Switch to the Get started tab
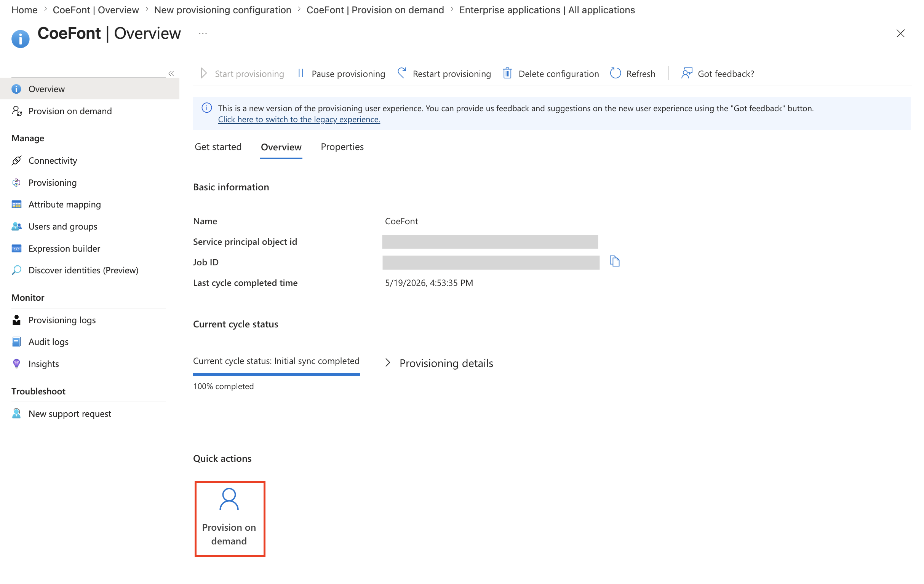The width and height of the screenshot is (924, 584). pyautogui.click(x=218, y=147)
